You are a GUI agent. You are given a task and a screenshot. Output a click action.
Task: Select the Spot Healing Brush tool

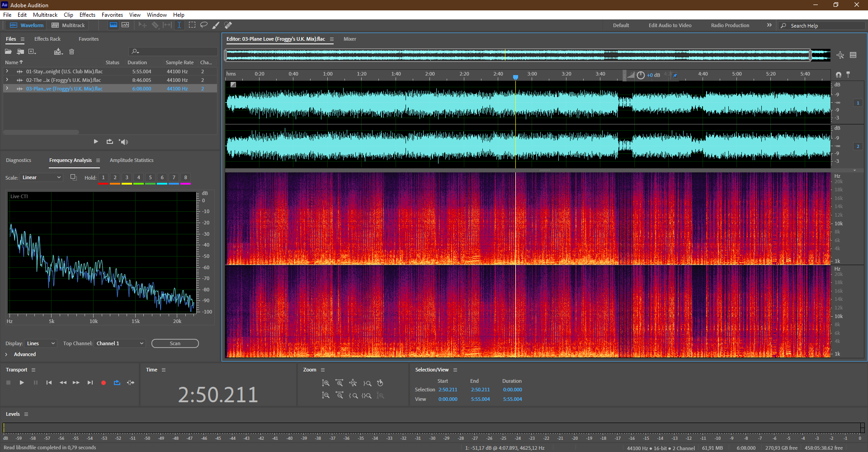point(228,25)
